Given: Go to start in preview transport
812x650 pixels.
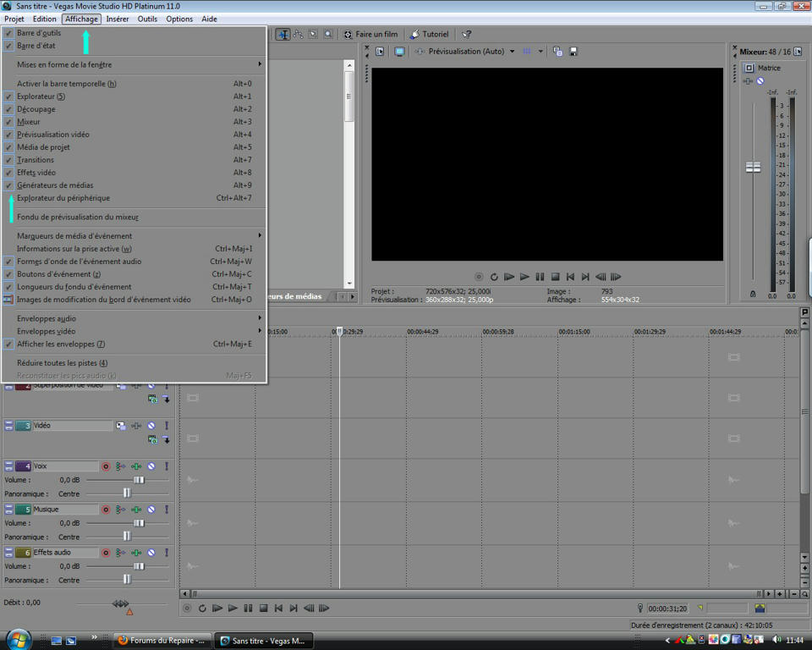Looking at the screenshot, I should (570, 277).
